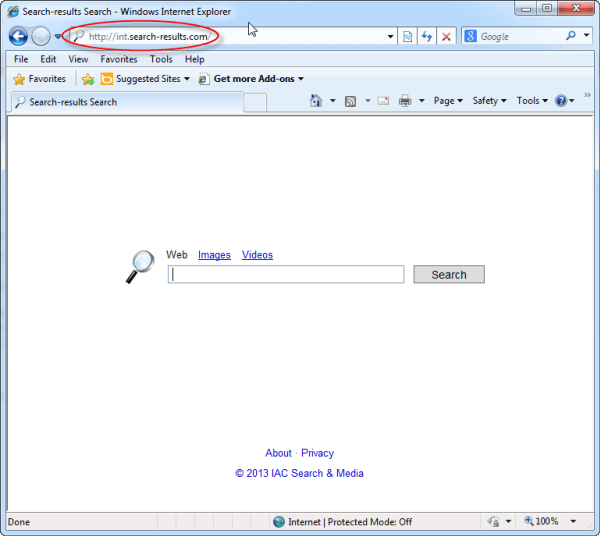This screenshot has height=536, width=600.
Task: Open the Safety command bar menu
Action: pos(489,101)
